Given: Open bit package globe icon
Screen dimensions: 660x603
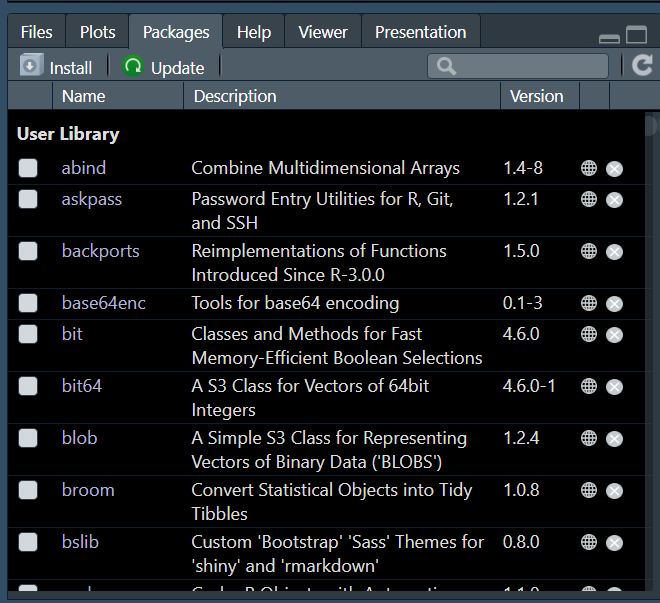Looking at the screenshot, I should pyautogui.click(x=588, y=334).
